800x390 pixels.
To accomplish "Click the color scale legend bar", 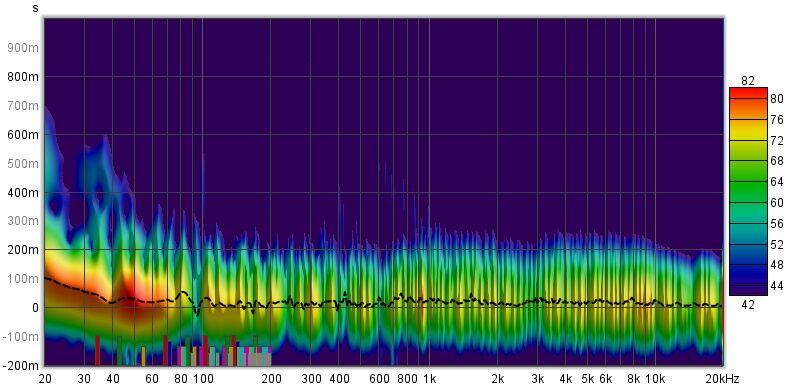I will [x=748, y=191].
